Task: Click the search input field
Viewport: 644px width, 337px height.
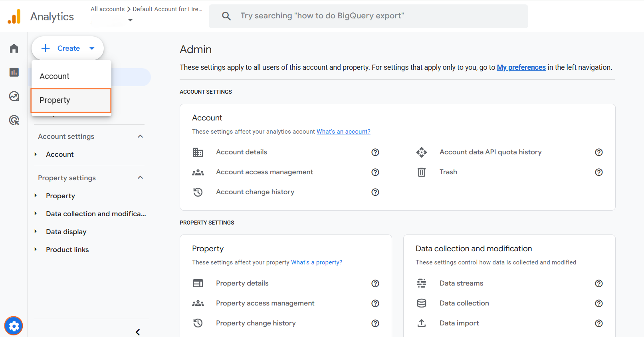Action: point(368,16)
